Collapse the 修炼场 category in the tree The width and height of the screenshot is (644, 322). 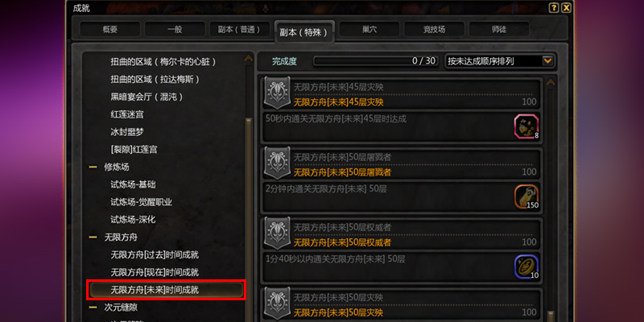(93, 167)
